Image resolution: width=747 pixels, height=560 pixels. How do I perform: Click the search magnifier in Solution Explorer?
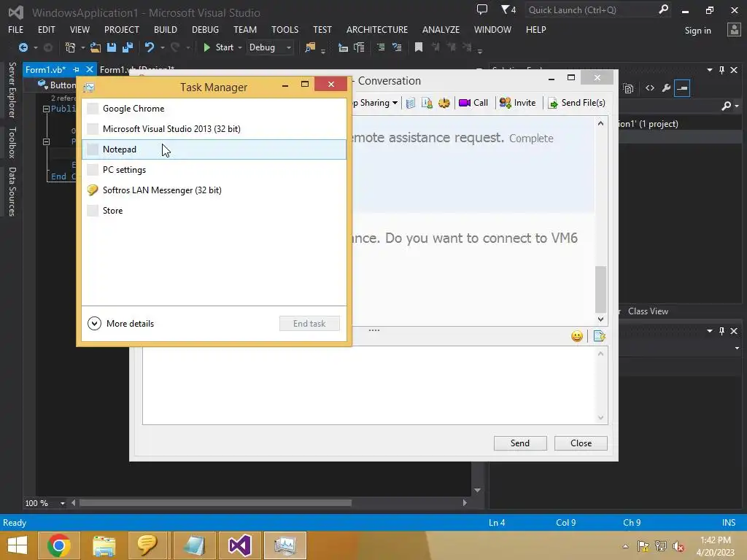726,106
